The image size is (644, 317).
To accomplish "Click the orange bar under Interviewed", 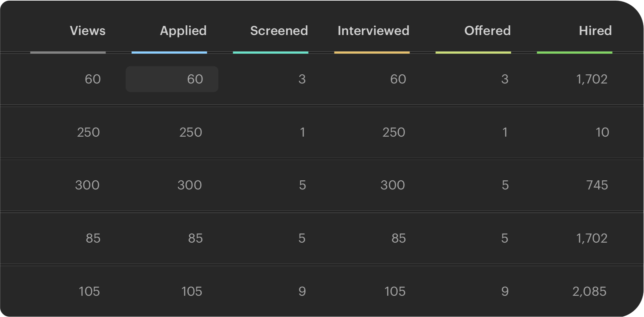I will 372,53.
